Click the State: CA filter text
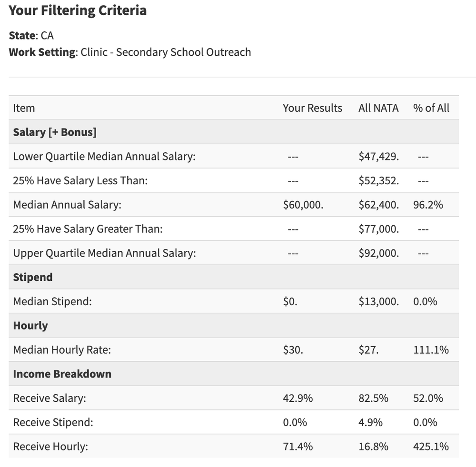This screenshot has width=476, height=467. (x=31, y=36)
